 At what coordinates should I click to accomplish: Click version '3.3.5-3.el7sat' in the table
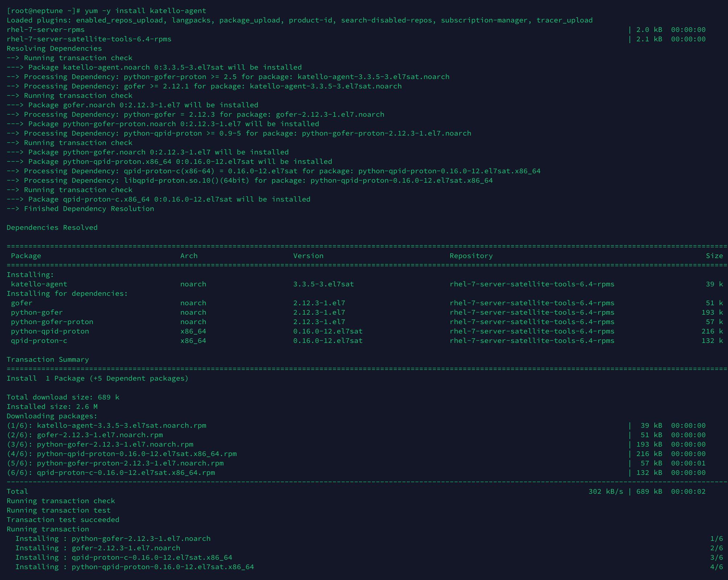[323, 284]
